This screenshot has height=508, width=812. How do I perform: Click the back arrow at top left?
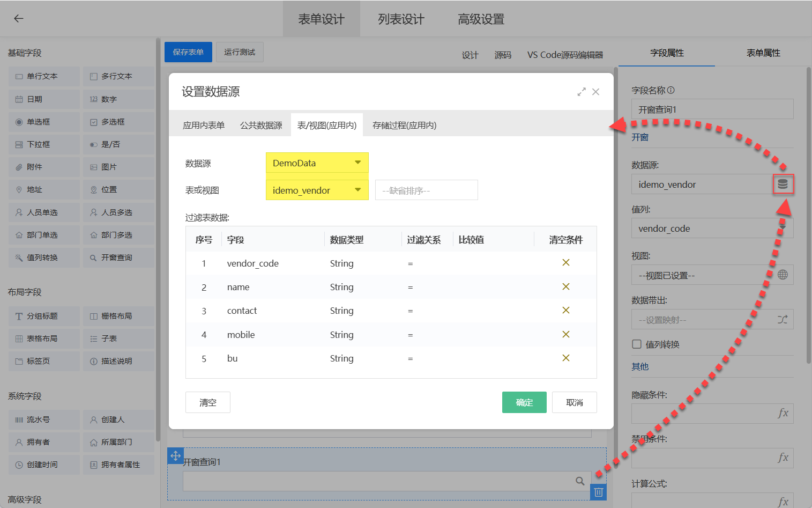click(x=18, y=18)
